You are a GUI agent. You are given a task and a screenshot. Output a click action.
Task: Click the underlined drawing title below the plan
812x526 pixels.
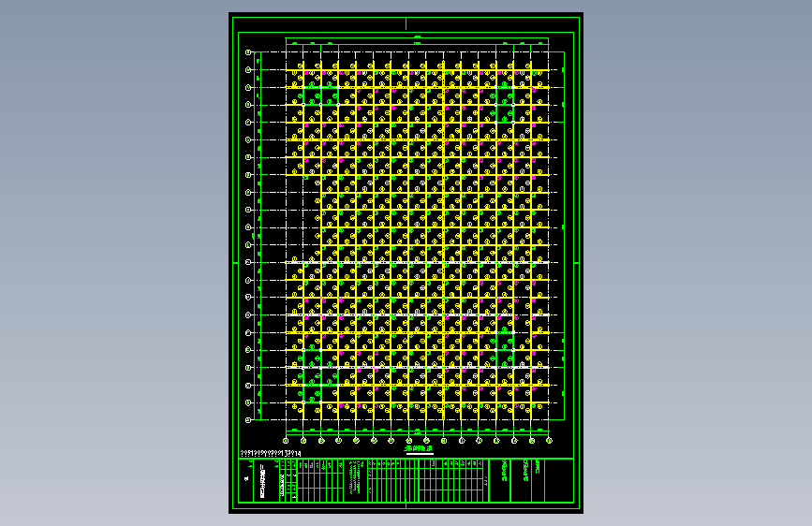pos(419,449)
